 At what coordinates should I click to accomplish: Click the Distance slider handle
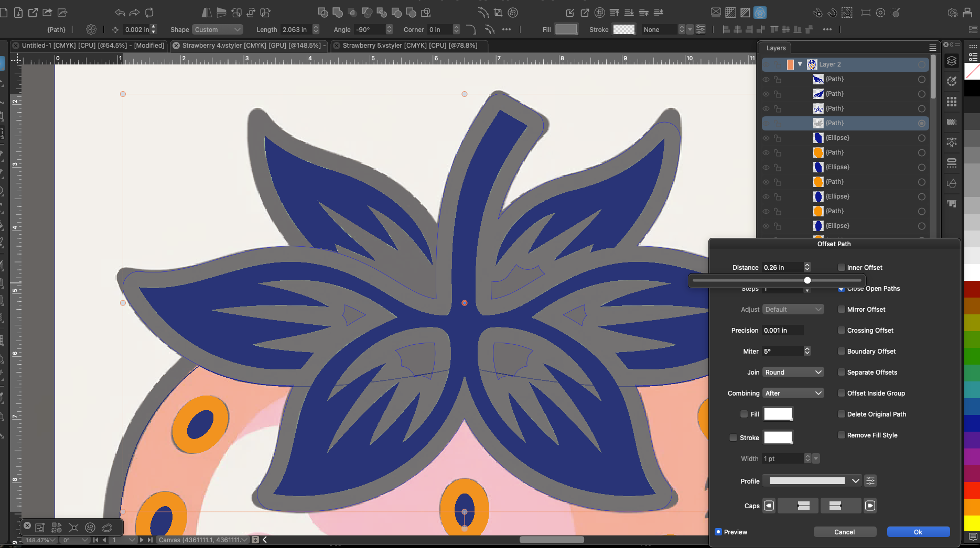[x=807, y=280]
